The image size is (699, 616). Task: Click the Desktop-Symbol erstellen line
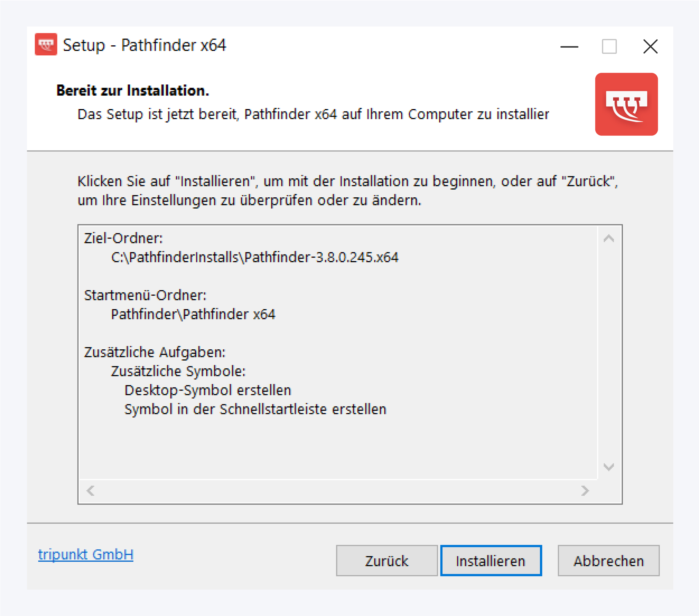click(208, 389)
